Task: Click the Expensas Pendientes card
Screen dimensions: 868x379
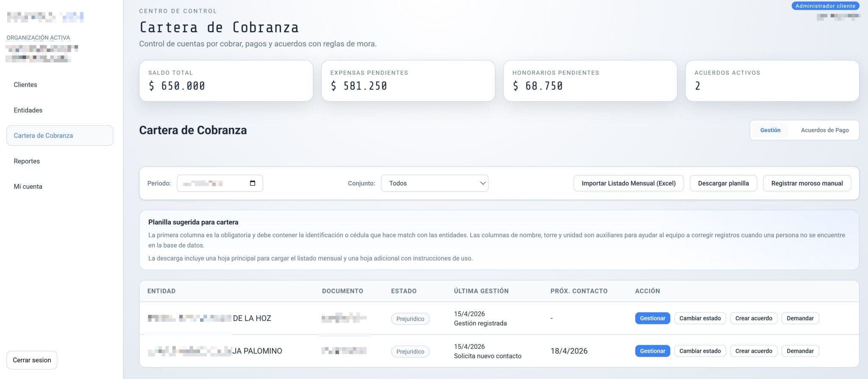Action: 408,81
